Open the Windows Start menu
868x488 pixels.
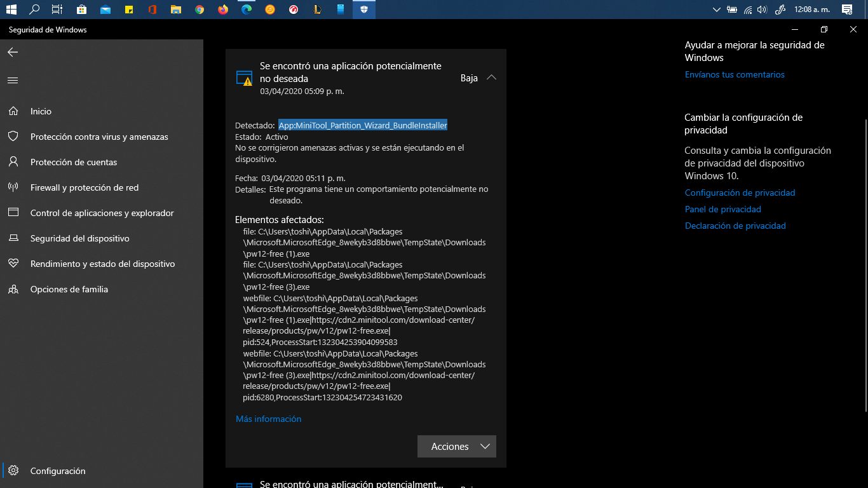(11, 10)
